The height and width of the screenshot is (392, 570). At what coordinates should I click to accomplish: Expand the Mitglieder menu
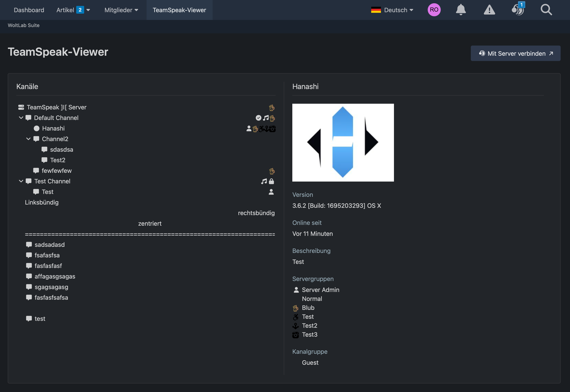121,10
